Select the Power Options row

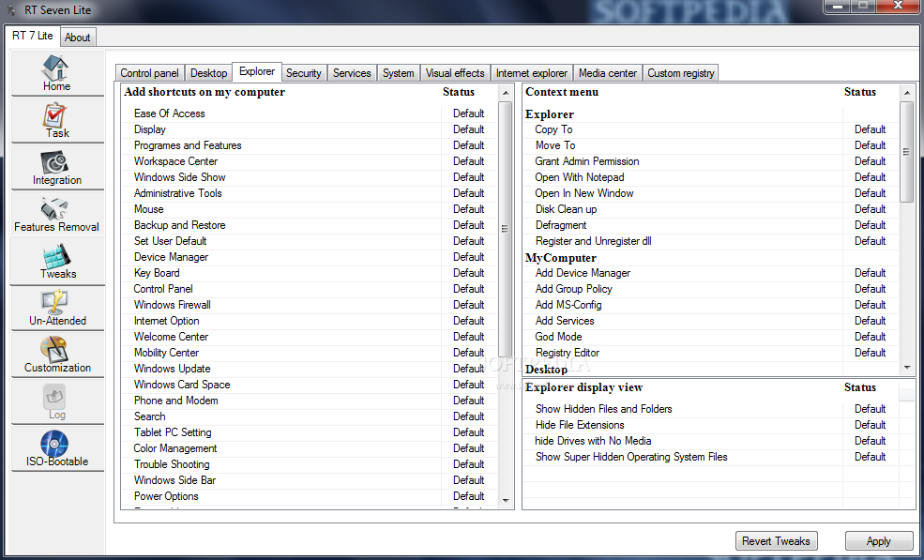point(310,496)
